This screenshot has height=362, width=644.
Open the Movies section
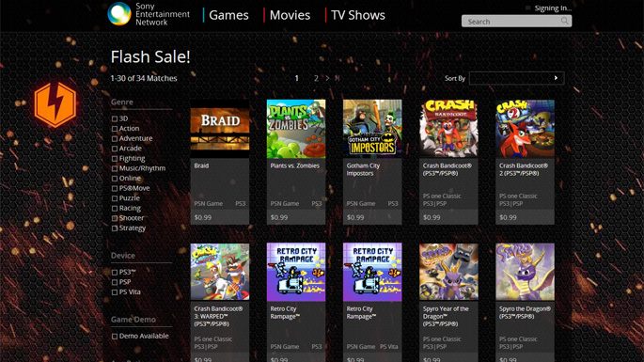pyautogui.click(x=290, y=15)
